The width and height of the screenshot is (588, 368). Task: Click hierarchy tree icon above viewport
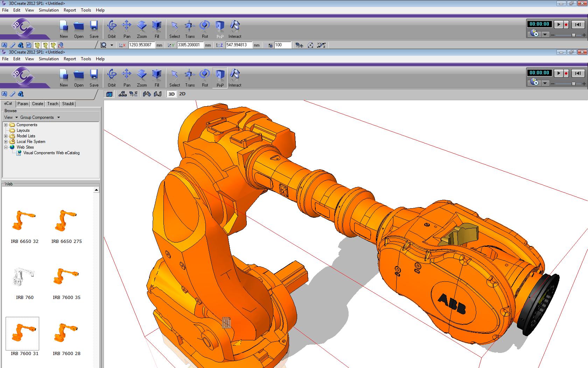click(x=122, y=94)
